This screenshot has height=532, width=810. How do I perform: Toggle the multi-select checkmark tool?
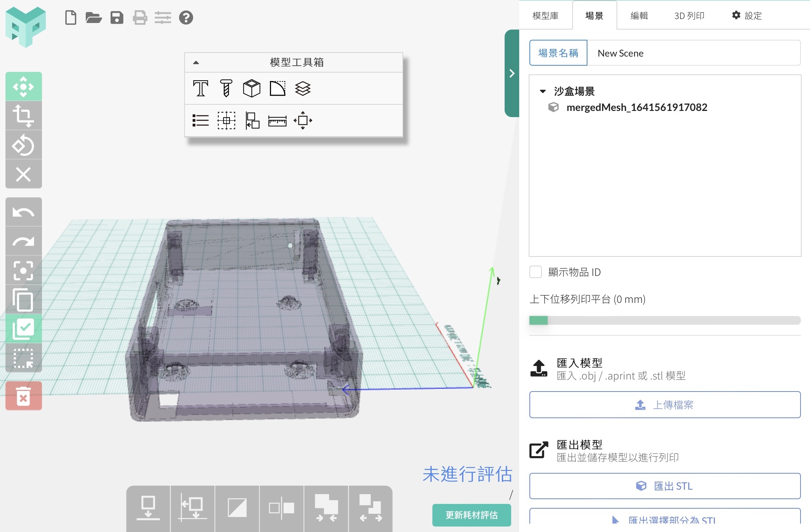[x=23, y=329]
